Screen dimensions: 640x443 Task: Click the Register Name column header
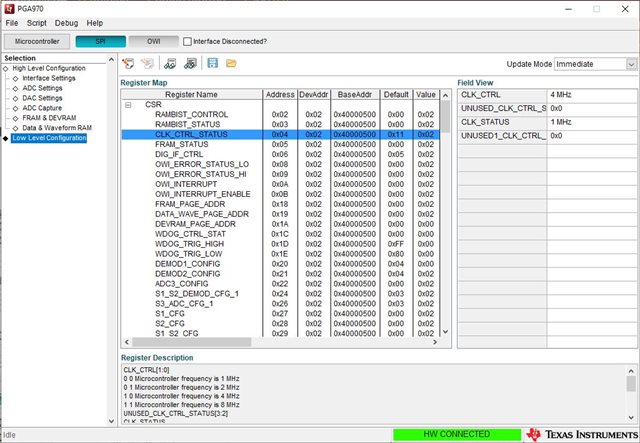coord(191,95)
